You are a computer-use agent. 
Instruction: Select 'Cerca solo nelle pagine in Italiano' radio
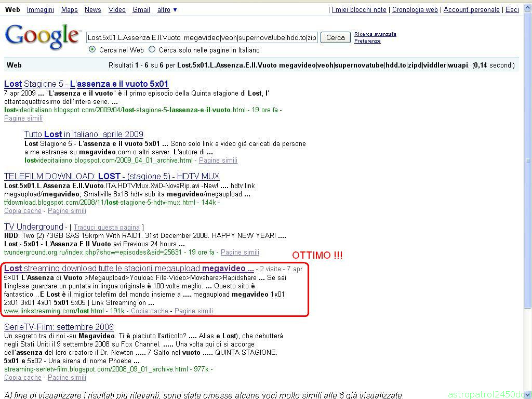(152, 49)
